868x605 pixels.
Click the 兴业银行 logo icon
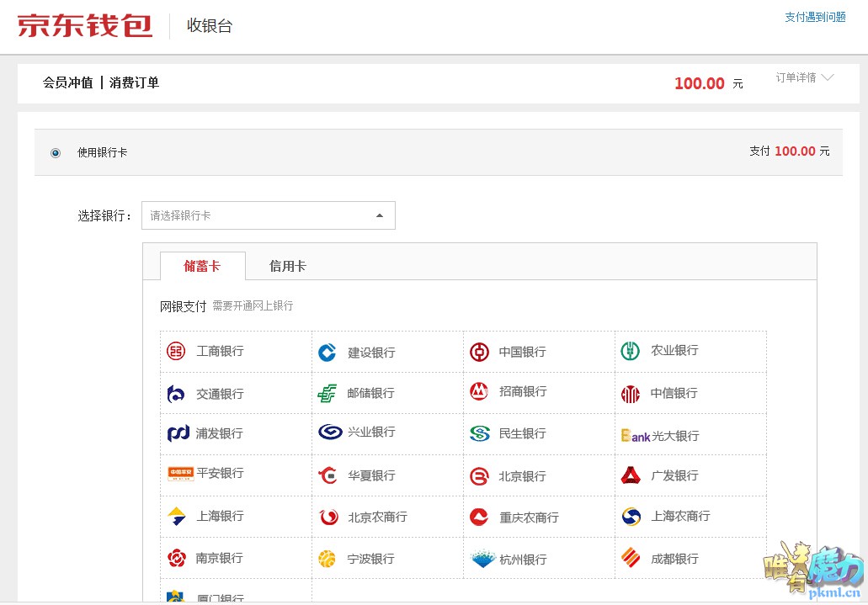pos(331,432)
